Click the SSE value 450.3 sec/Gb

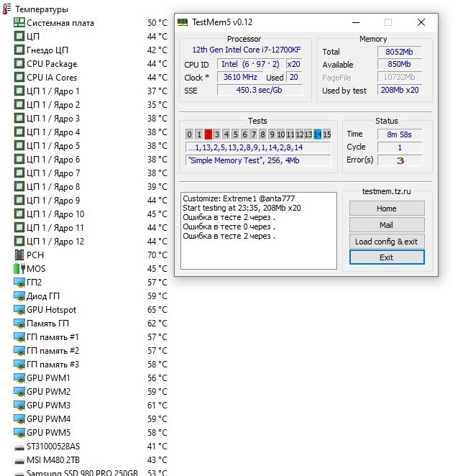point(260,90)
